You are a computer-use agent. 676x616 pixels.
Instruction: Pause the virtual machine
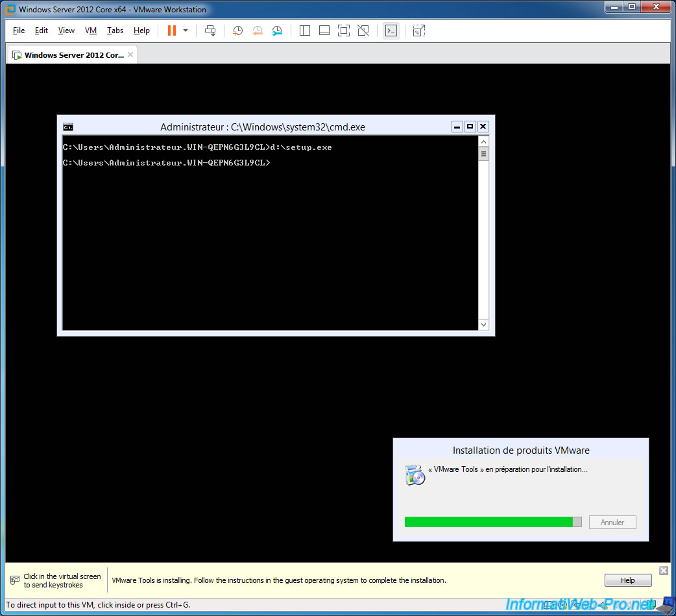coord(171,31)
